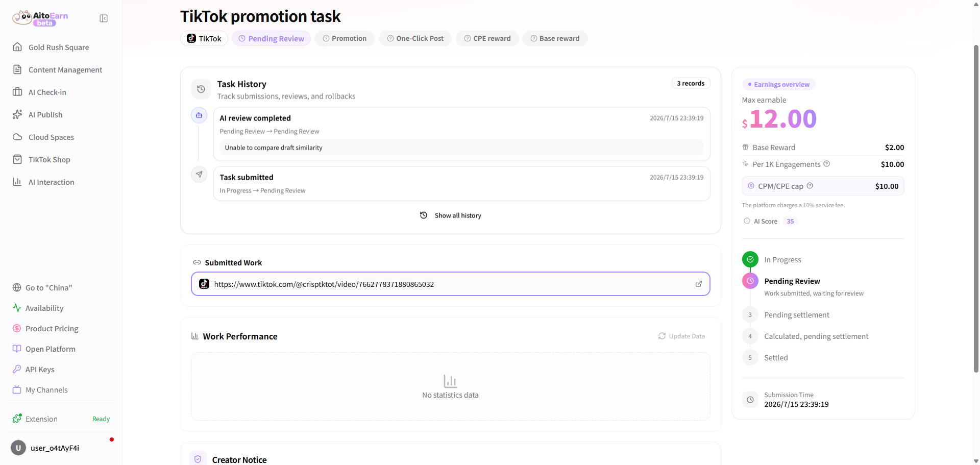Open submitted TikTok link in new window icon
This screenshot has width=980, height=465.
699,284
